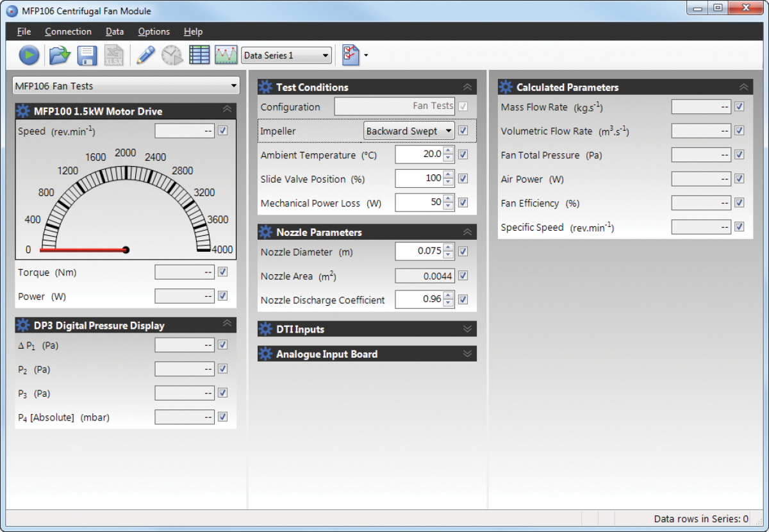Expand the DTI Inputs panel
Screen dimensions: 769x532
coord(467,329)
